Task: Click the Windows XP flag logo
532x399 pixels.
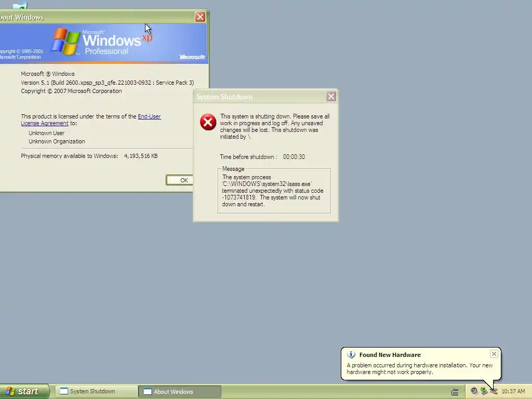Action: click(x=65, y=42)
